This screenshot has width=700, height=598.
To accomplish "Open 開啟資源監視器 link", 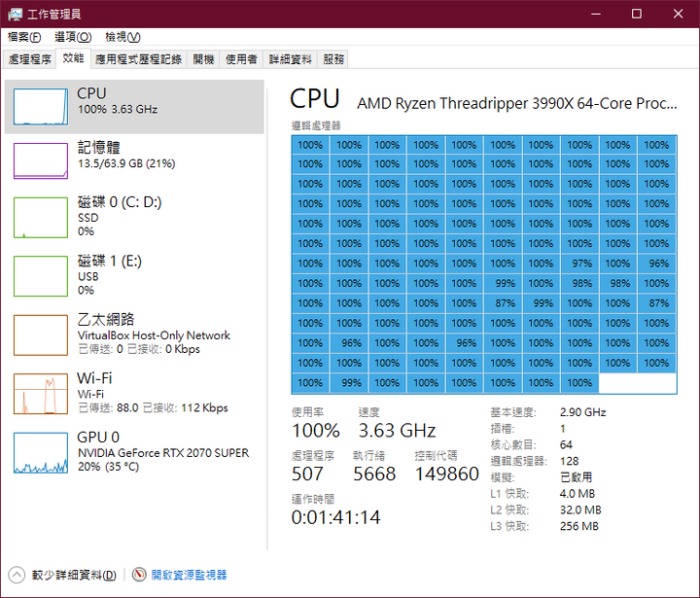I will point(189,575).
